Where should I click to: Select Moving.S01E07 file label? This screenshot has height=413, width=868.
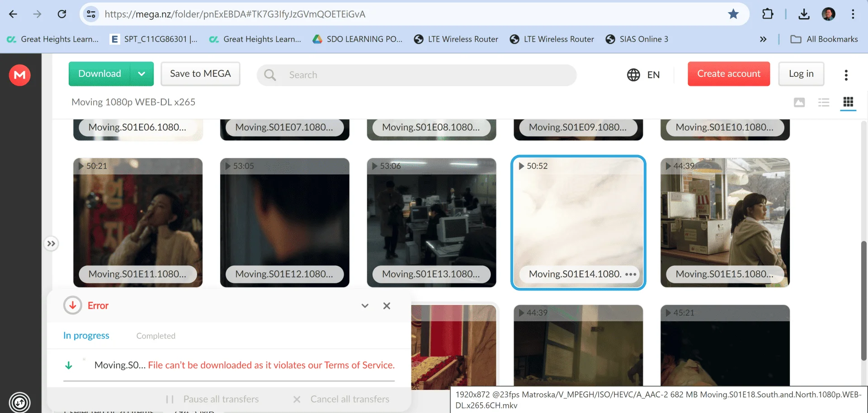(x=284, y=127)
